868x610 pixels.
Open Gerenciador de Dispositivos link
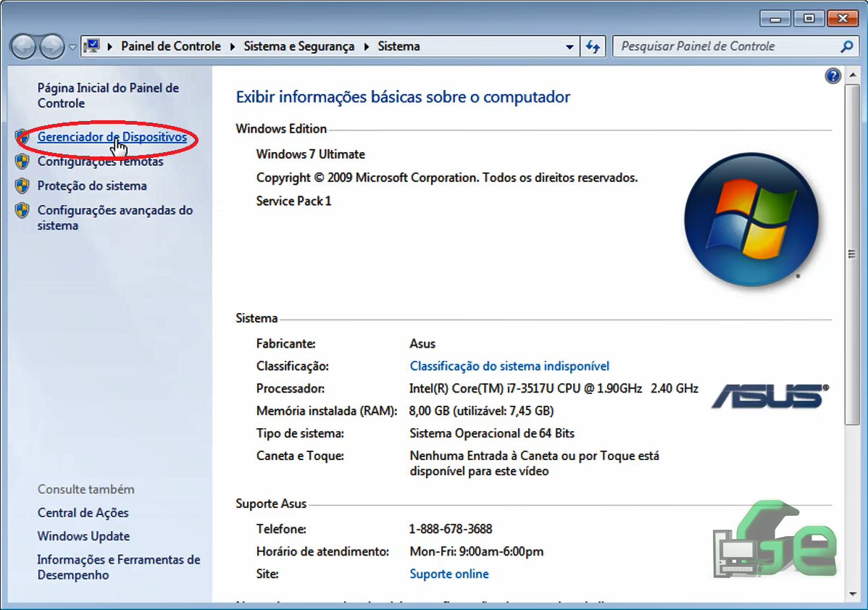coord(112,137)
